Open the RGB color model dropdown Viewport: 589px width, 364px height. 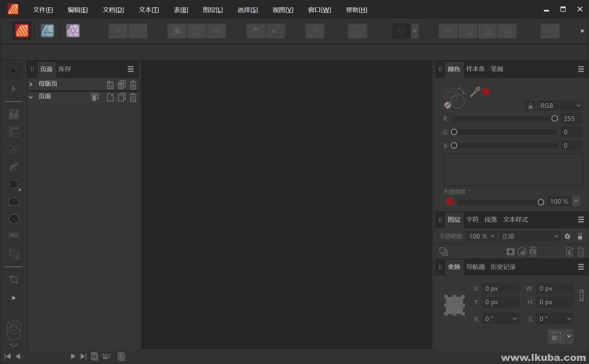[x=560, y=105]
